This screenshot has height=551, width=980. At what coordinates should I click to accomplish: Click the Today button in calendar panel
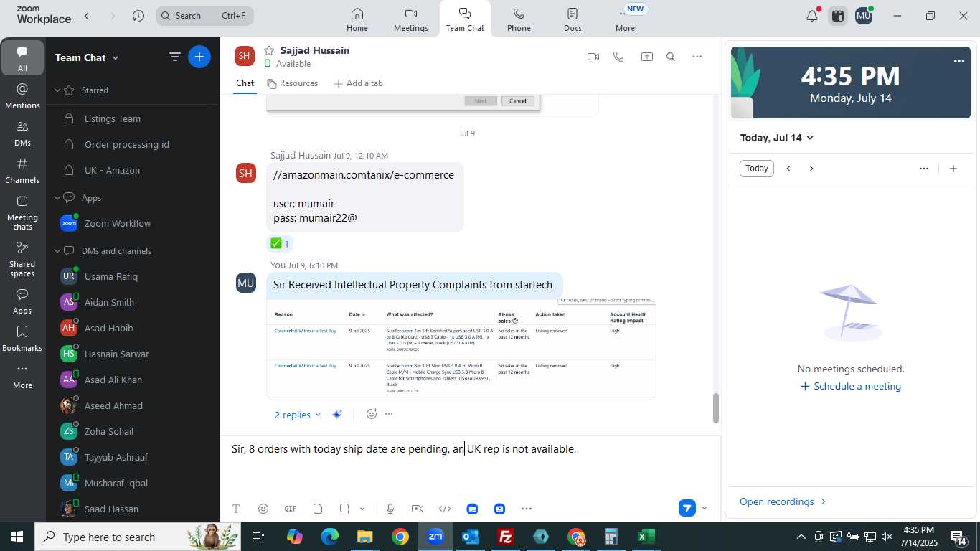click(757, 169)
